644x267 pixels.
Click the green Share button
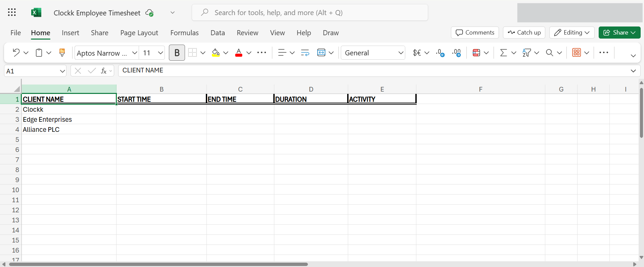click(619, 33)
